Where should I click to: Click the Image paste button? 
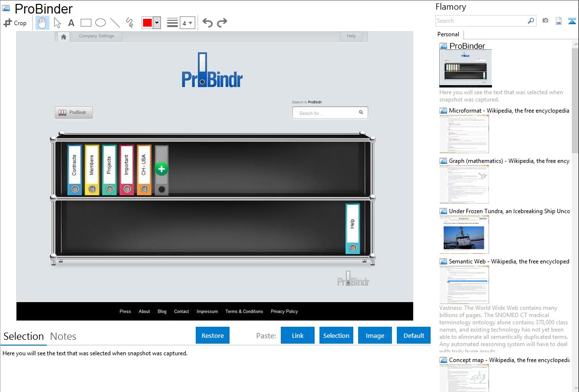[375, 335]
